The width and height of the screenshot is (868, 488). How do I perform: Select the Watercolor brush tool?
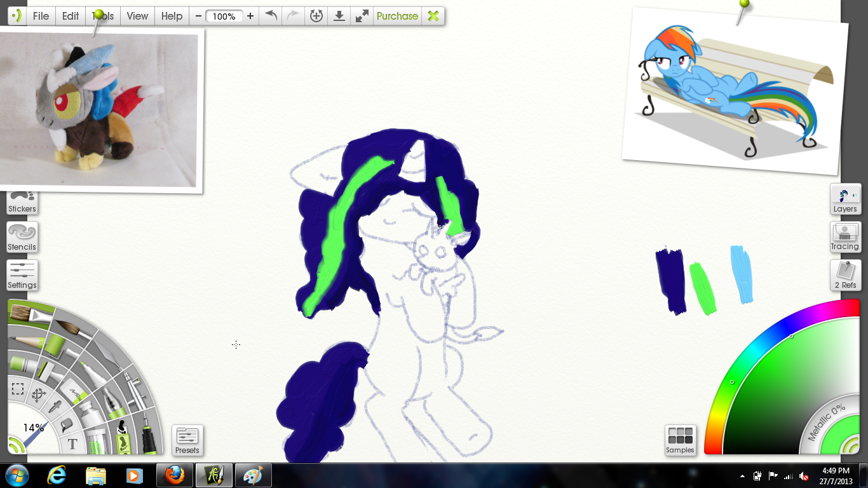pos(73,329)
